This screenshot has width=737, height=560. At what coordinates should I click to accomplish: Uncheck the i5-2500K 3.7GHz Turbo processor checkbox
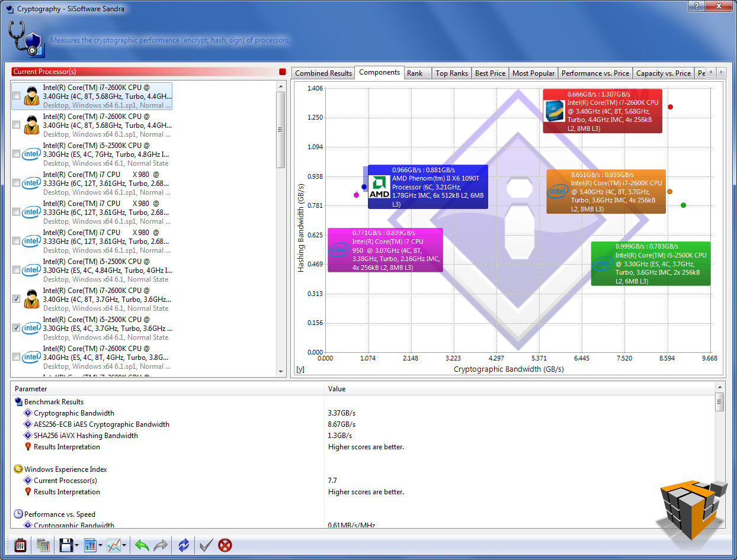pyautogui.click(x=17, y=328)
